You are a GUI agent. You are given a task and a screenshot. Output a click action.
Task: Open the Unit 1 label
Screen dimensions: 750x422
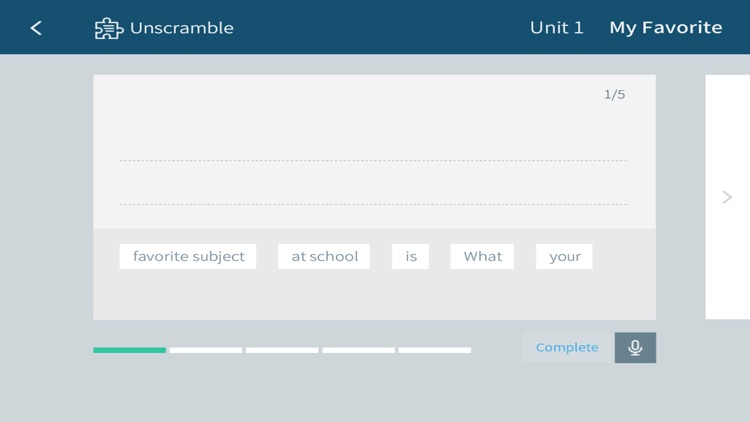click(556, 28)
